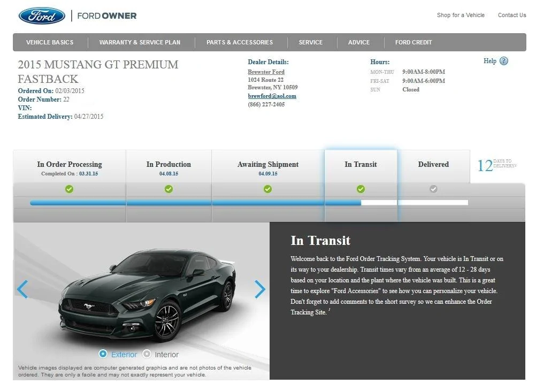Click green checkmark under In Transit

pos(361,189)
